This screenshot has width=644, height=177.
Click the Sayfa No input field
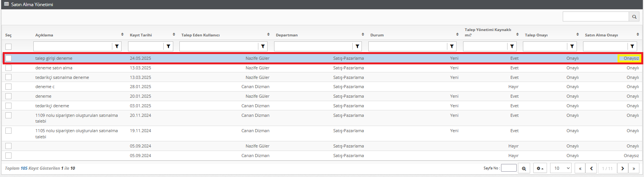point(509,168)
